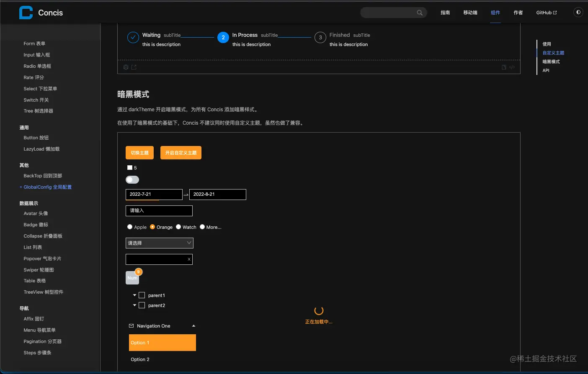Jump to 暗黑模式 anchor in outline
Screen dimensions: 588x374
[551, 61]
